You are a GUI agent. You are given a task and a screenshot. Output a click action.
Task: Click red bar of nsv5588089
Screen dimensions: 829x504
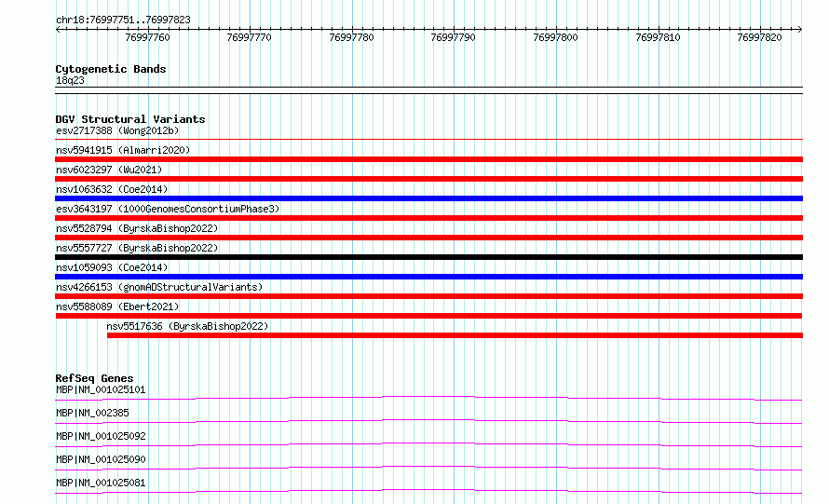428,316
